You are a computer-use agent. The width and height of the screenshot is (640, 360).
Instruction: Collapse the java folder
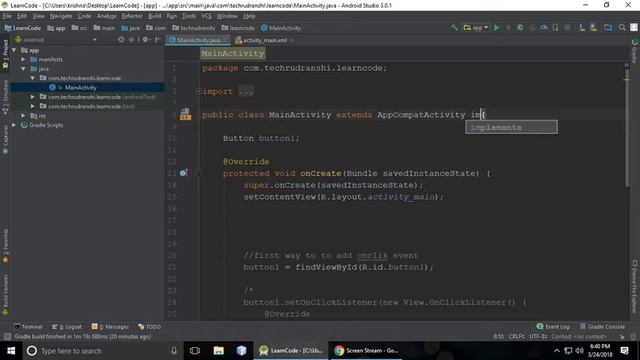[x=23, y=69]
